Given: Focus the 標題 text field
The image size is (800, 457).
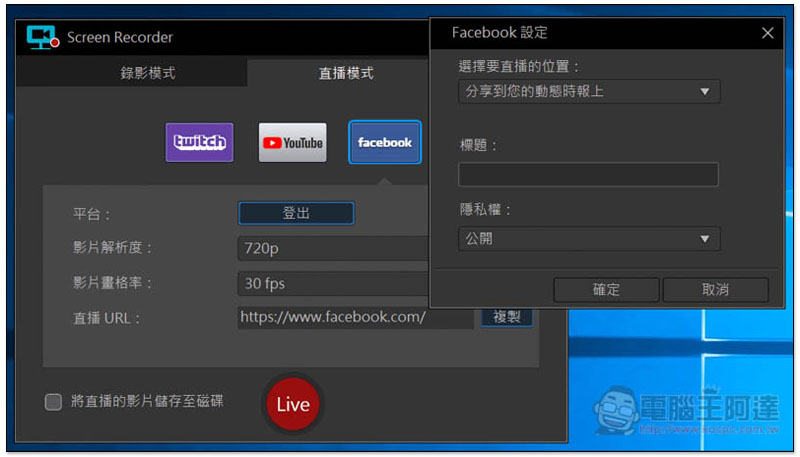Looking at the screenshot, I should click(588, 175).
